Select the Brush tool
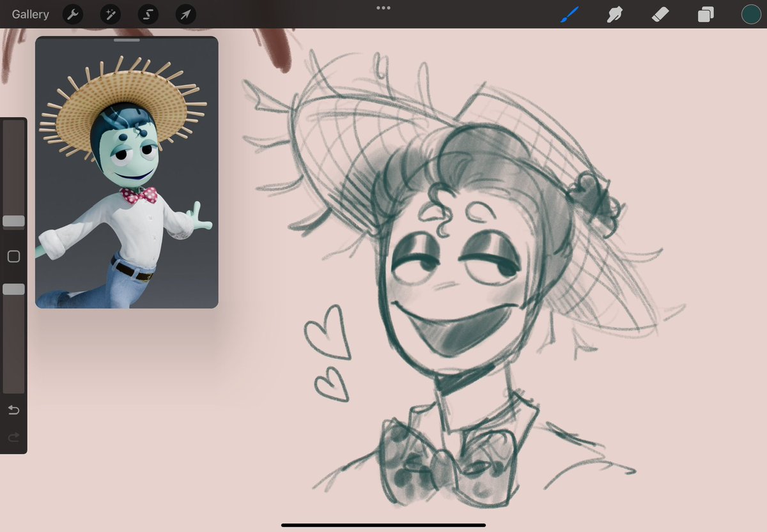 click(x=569, y=14)
